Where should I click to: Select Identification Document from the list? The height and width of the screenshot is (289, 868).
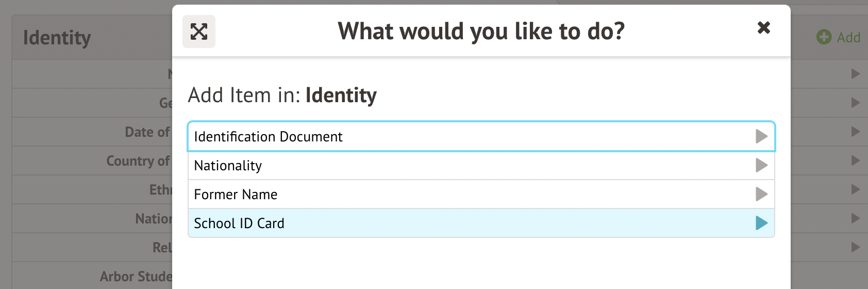(268, 137)
